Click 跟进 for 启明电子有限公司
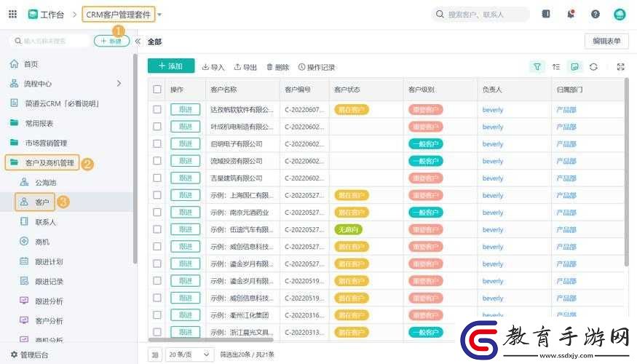The height and width of the screenshot is (364, 637). (x=185, y=144)
